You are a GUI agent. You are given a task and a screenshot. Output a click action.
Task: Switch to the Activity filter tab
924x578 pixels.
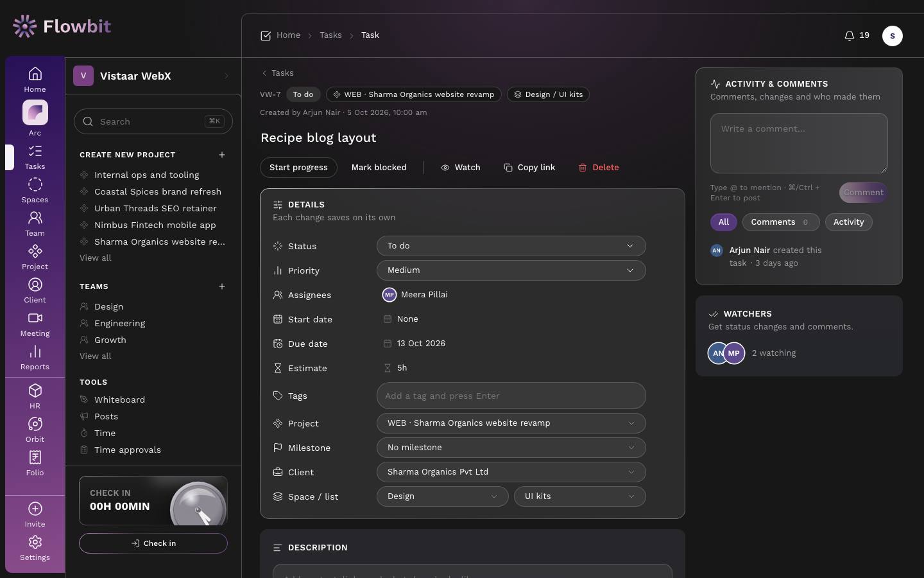click(848, 222)
